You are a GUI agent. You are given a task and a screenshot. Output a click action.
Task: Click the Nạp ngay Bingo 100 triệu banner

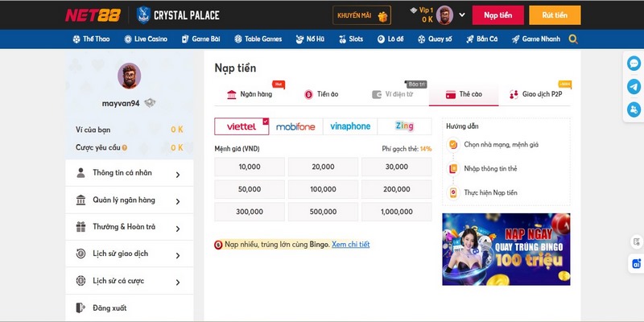click(506, 250)
